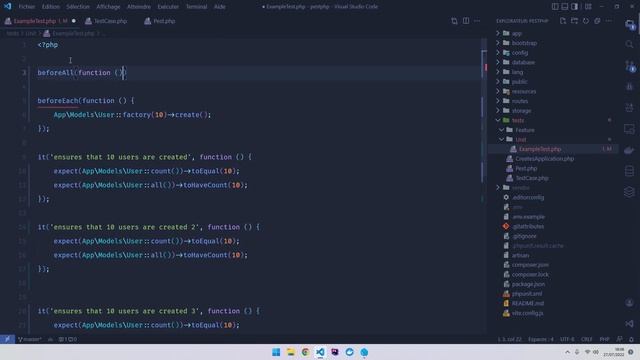Click the UTF-8 encoding in status bar
The height and width of the screenshot is (360, 640).
pyautogui.click(x=567, y=339)
